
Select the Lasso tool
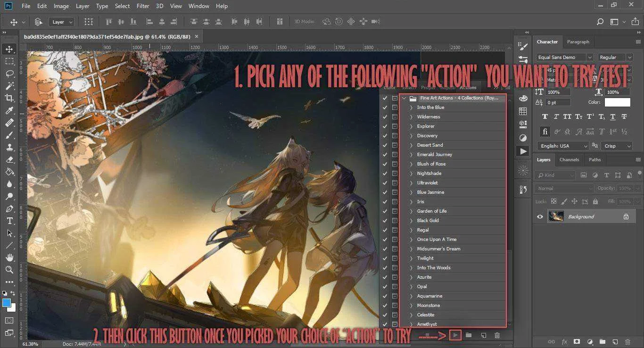pos(9,74)
